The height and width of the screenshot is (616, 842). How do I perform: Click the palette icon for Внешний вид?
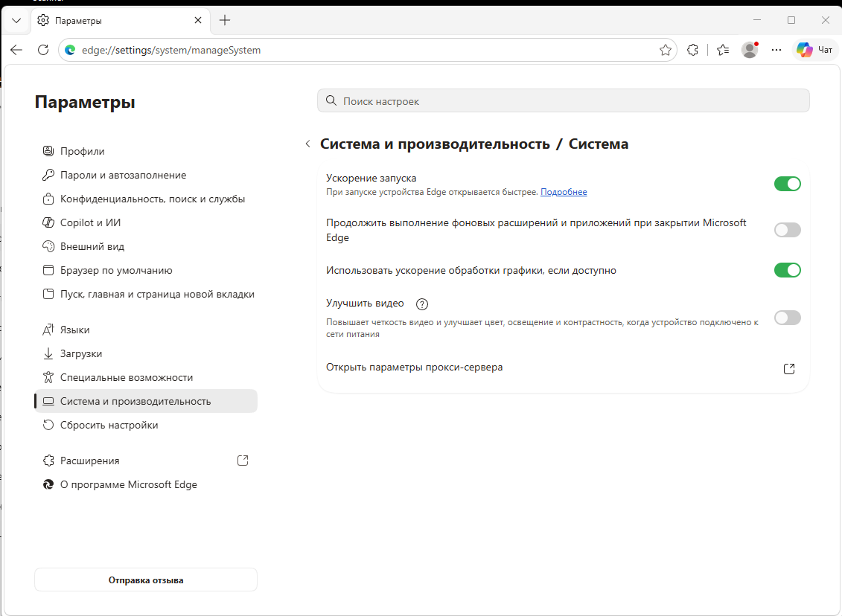tap(48, 246)
